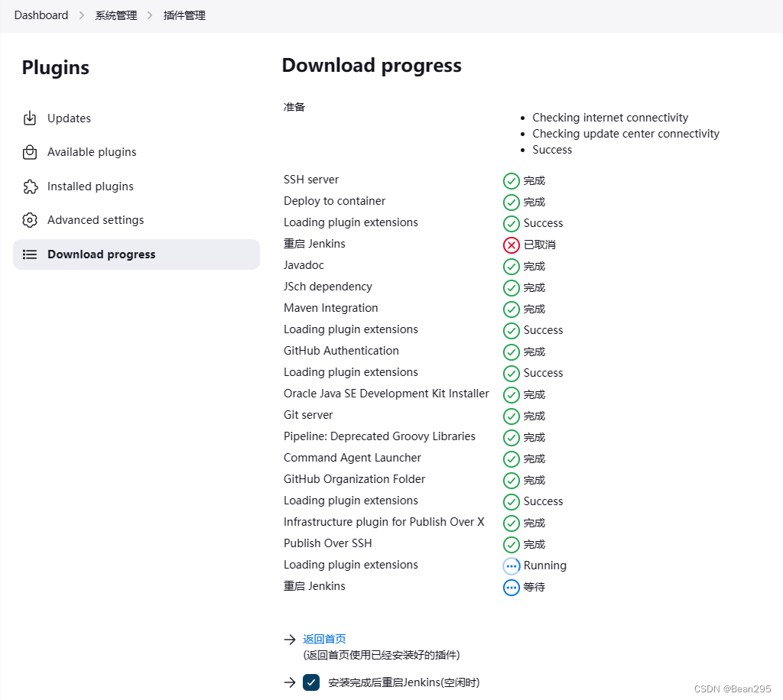Navigate to Dashboard breadcrumb link

coord(41,15)
